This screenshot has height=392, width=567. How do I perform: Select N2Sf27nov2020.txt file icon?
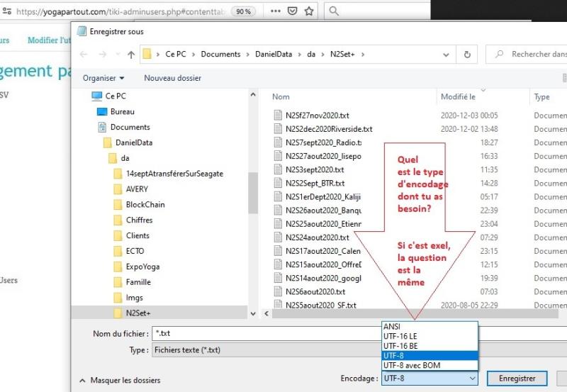tap(279, 116)
